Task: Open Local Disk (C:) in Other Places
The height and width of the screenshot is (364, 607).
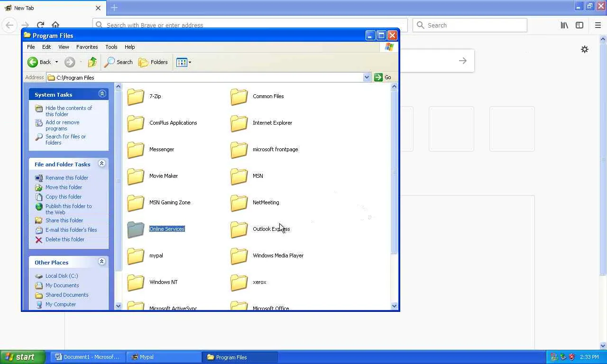Action: coord(62,276)
